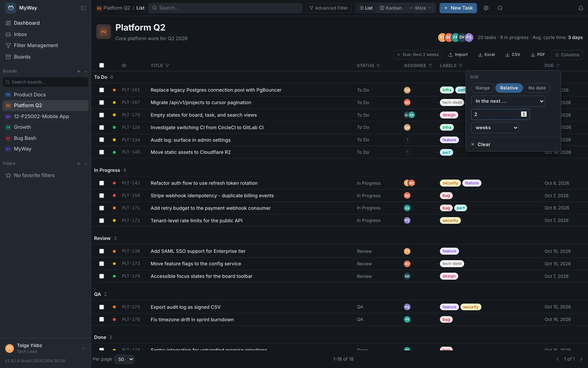Click the MyWay logo icon

11,8
